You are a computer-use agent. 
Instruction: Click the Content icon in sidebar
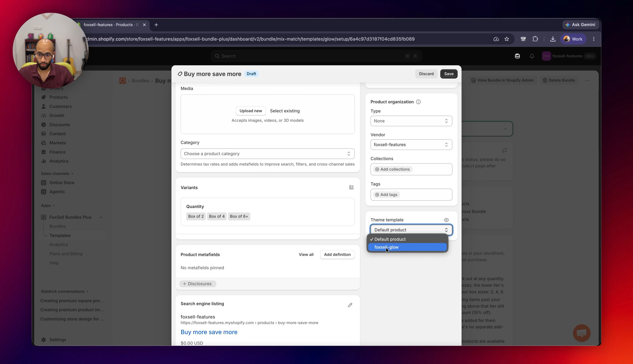pyautogui.click(x=44, y=134)
